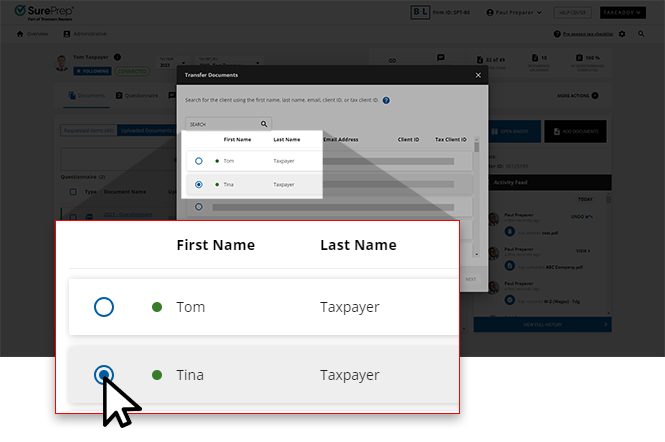
Task: Click the Transfer Documents list scrollbar thumb
Action: (x=477, y=147)
